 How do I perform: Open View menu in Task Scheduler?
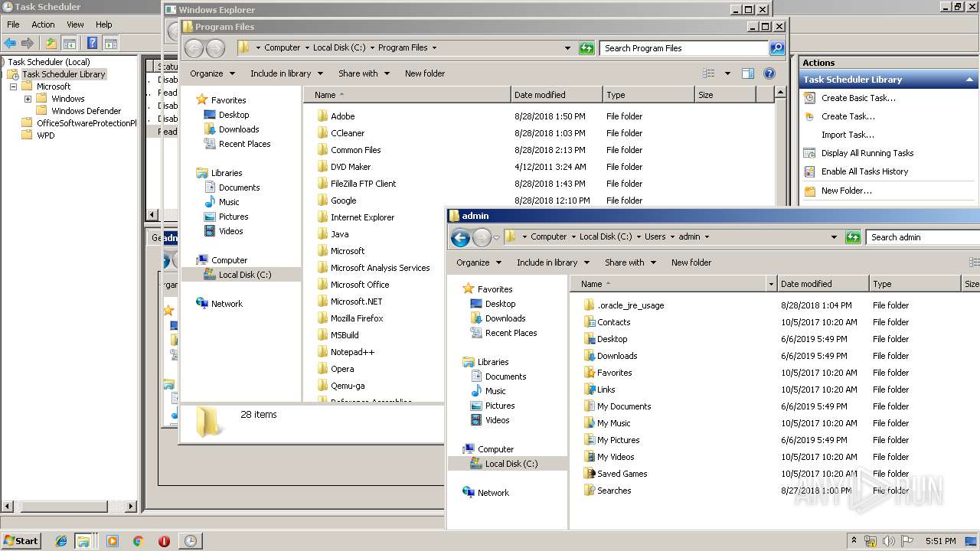(x=75, y=24)
